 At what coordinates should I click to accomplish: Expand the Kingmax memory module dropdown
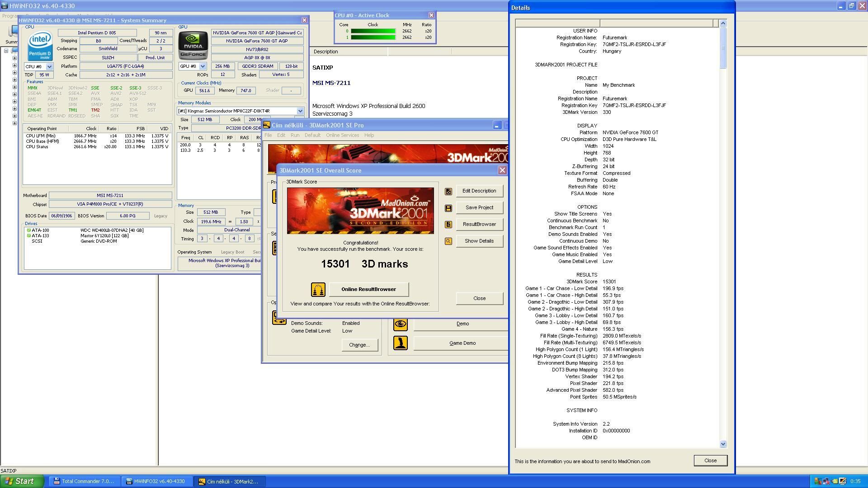click(300, 111)
